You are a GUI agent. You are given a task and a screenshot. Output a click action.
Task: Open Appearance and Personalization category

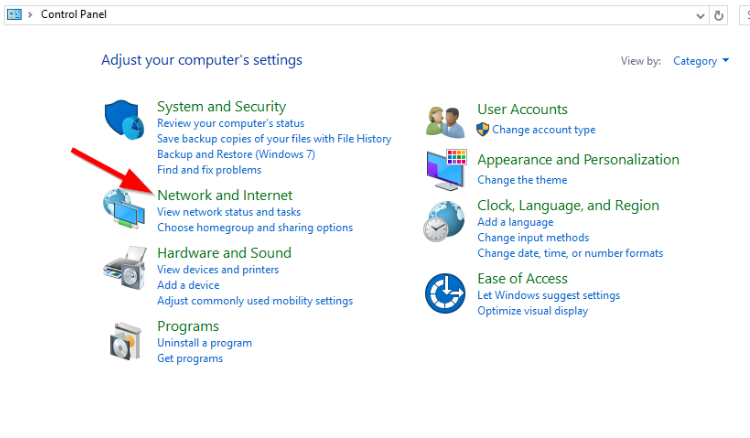578,159
